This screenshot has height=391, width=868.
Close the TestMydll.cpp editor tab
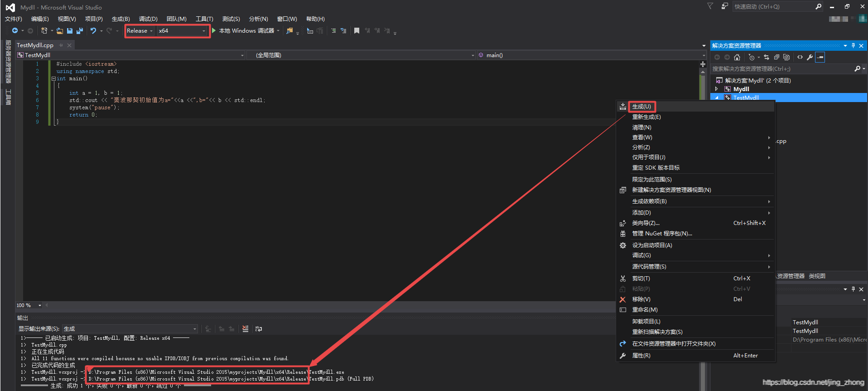[x=69, y=45]
